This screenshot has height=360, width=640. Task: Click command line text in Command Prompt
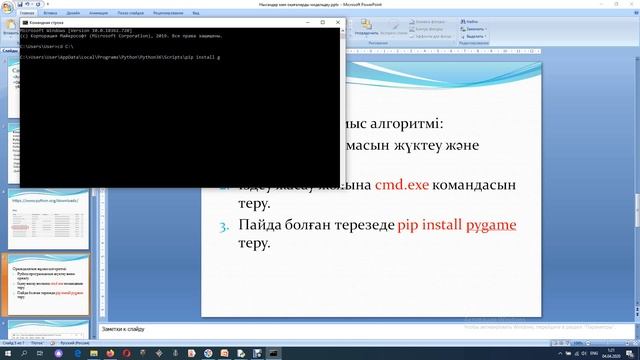click(x=120, y=57)
